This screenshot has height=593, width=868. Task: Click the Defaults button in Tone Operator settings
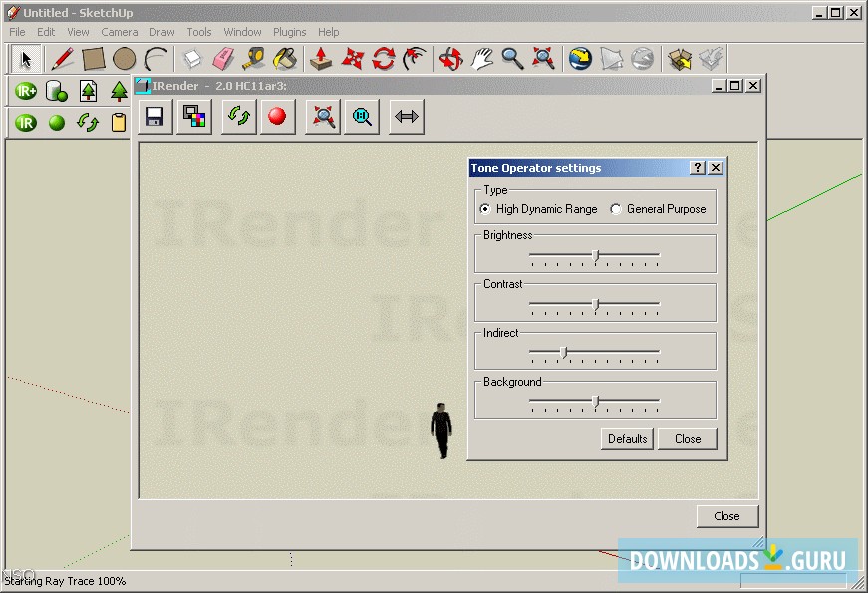pyautogui.click(x=627, y=439)
